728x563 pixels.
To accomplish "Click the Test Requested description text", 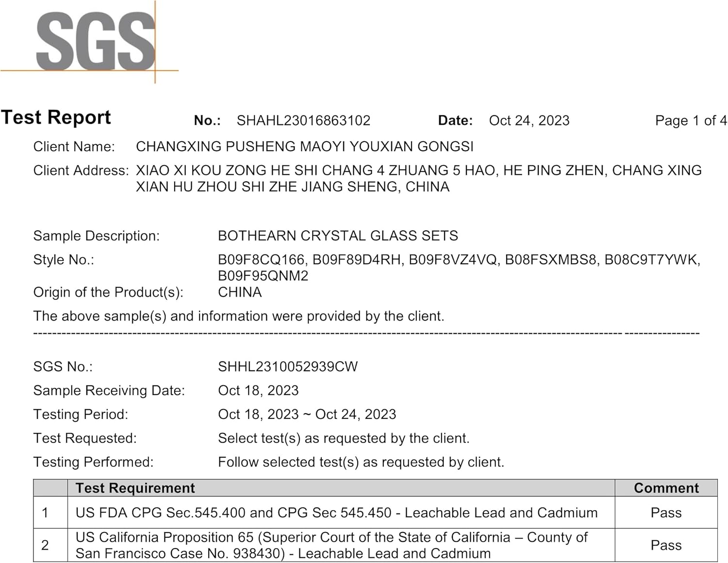I will [344, 438].
